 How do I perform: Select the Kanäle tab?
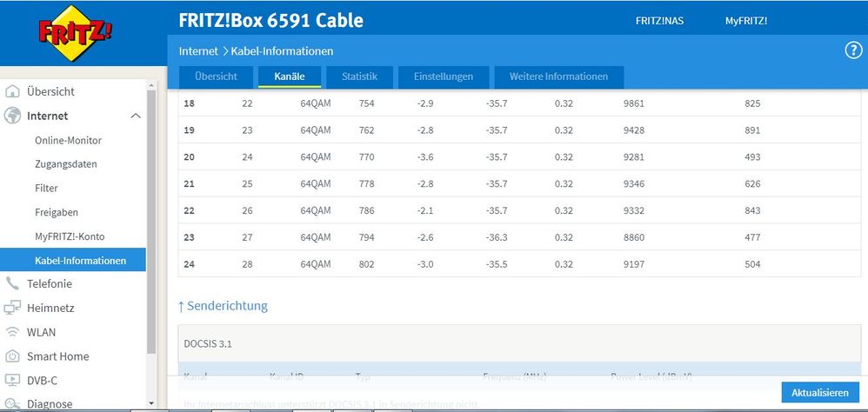tap(290, 76)
